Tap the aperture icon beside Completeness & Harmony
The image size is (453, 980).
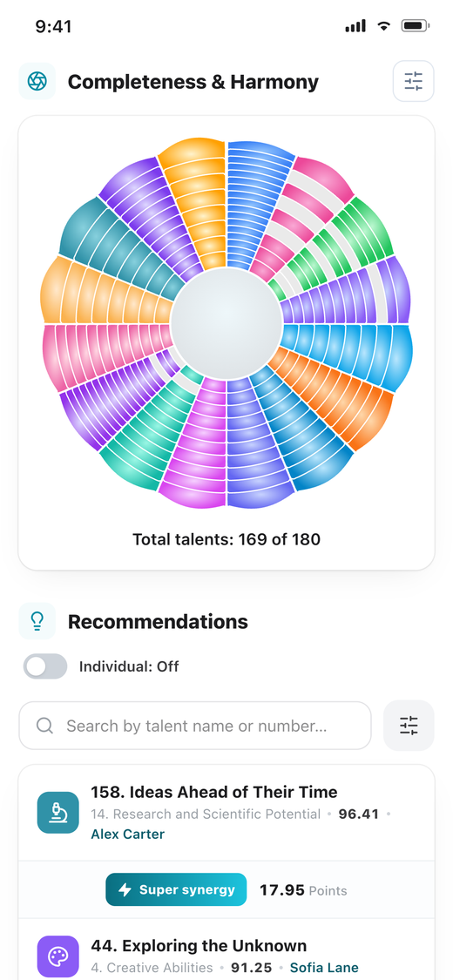[37, 81]
